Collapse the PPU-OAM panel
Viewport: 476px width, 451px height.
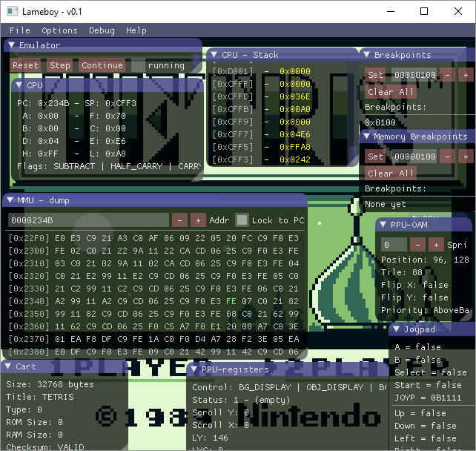coord(383,225)
